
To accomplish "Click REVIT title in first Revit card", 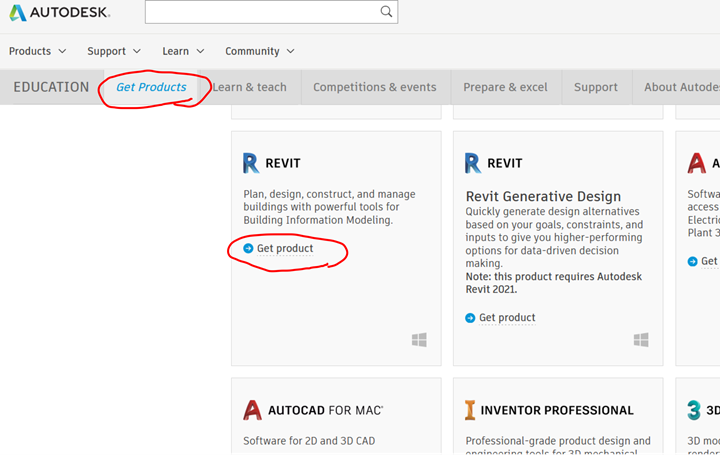I will [x=283, y=163].
